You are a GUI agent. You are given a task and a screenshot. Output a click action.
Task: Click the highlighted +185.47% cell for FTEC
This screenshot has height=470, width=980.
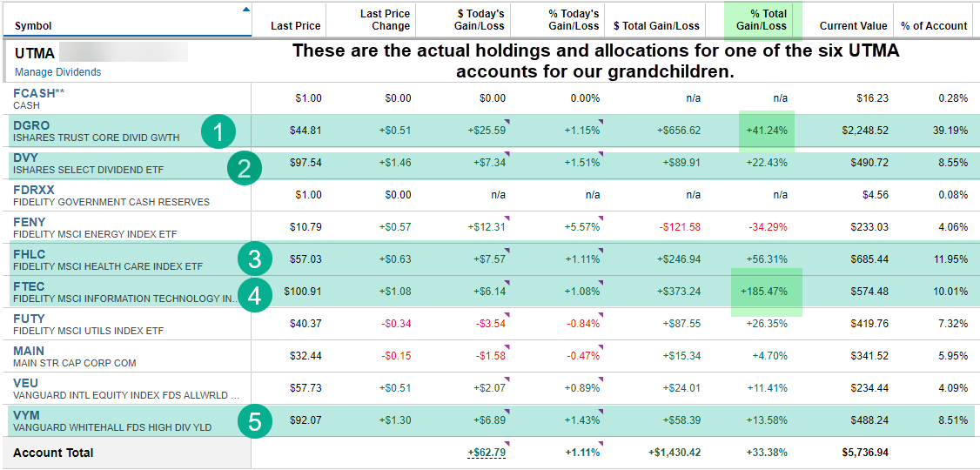coord(766,291)
